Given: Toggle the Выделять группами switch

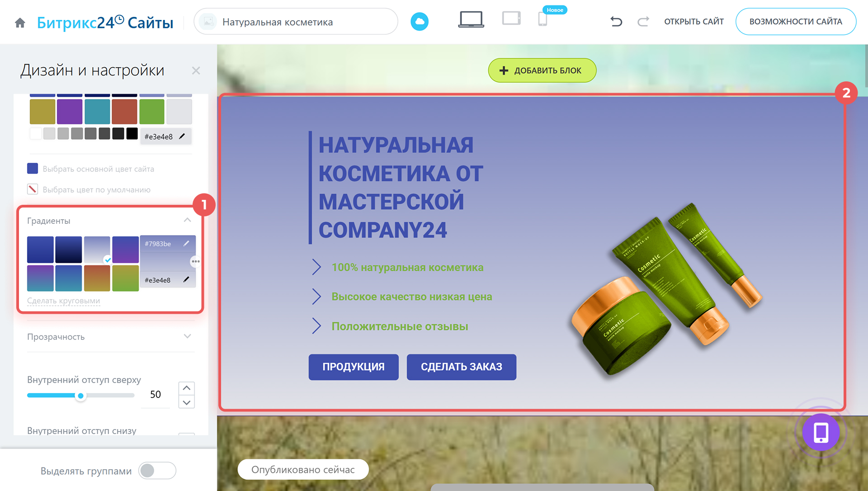Looking at the screenshot, I should [157, 471].
